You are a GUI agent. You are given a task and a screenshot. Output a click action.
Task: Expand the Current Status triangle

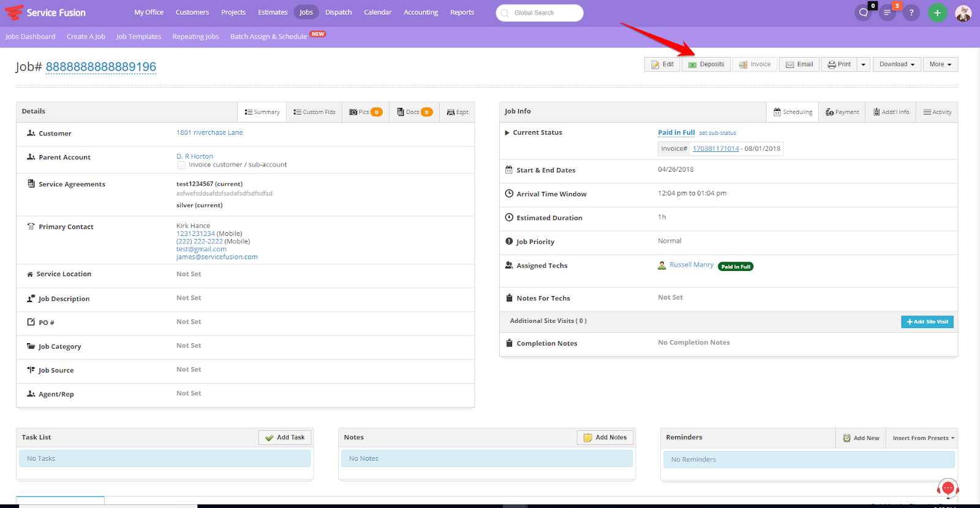point(507,132)
